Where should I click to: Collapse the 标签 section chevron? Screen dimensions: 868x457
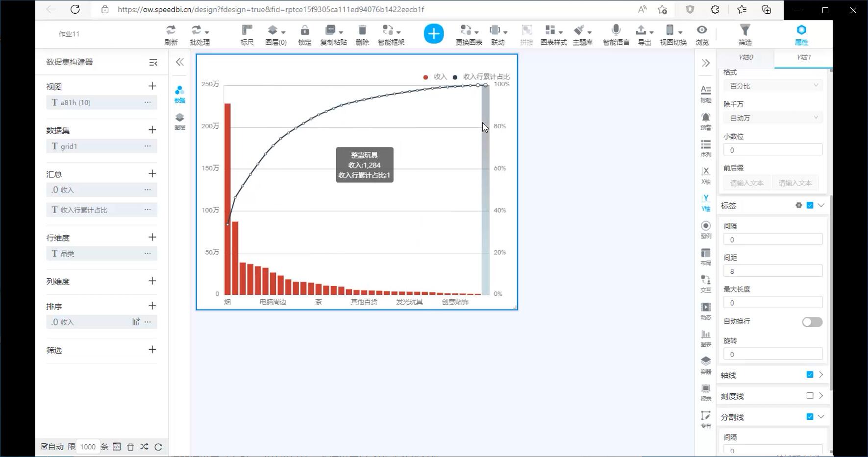tap(821, 205)
